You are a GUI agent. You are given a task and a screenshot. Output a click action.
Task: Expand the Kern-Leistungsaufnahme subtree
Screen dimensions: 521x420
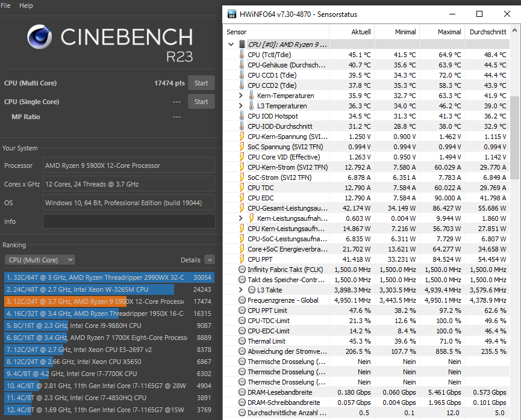(x=241, y=218)
